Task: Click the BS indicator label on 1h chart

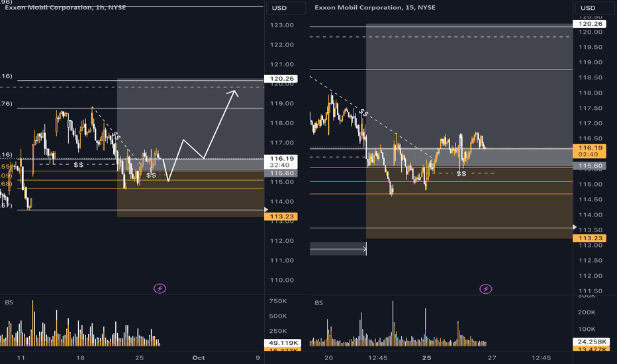Action: click(9, 302)
